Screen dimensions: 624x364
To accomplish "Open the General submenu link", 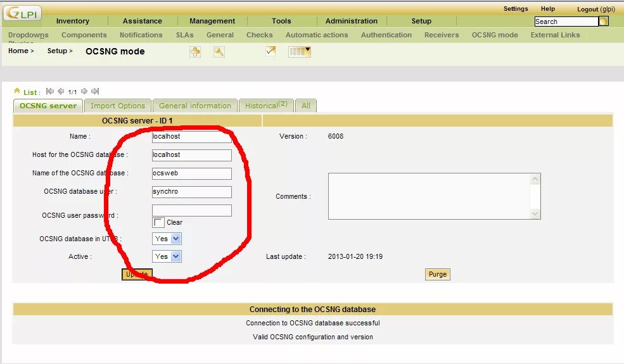I will click(220, 35).
